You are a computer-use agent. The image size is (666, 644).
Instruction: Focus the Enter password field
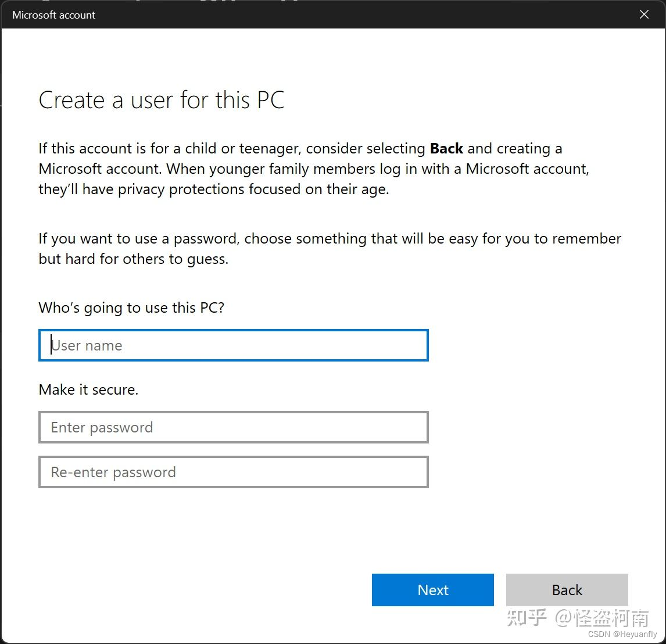233,427
